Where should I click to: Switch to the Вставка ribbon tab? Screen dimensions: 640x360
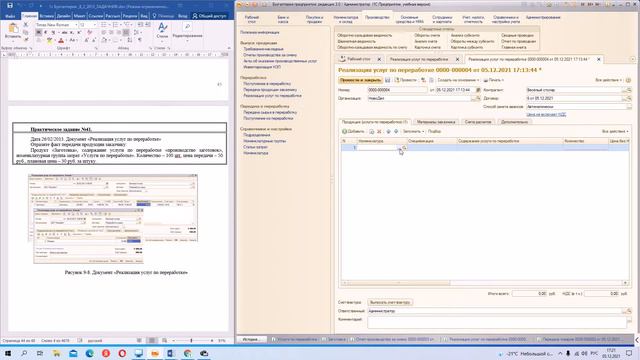[x=47, y=16]
